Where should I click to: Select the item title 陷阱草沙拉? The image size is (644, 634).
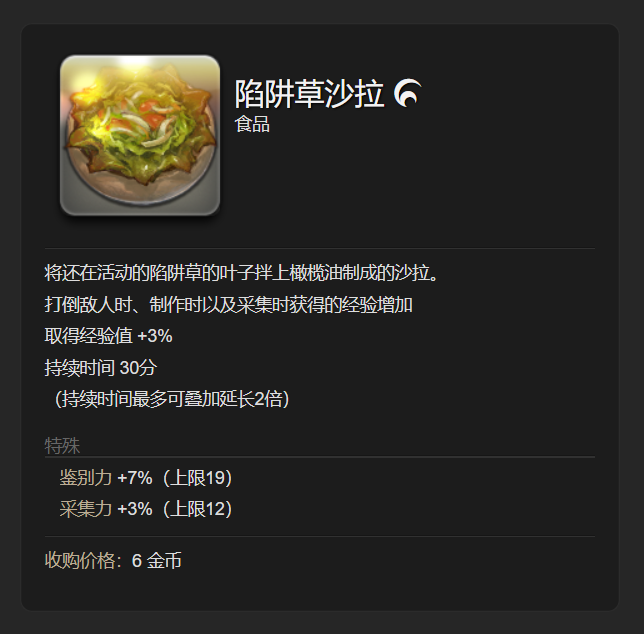[309, 94]
